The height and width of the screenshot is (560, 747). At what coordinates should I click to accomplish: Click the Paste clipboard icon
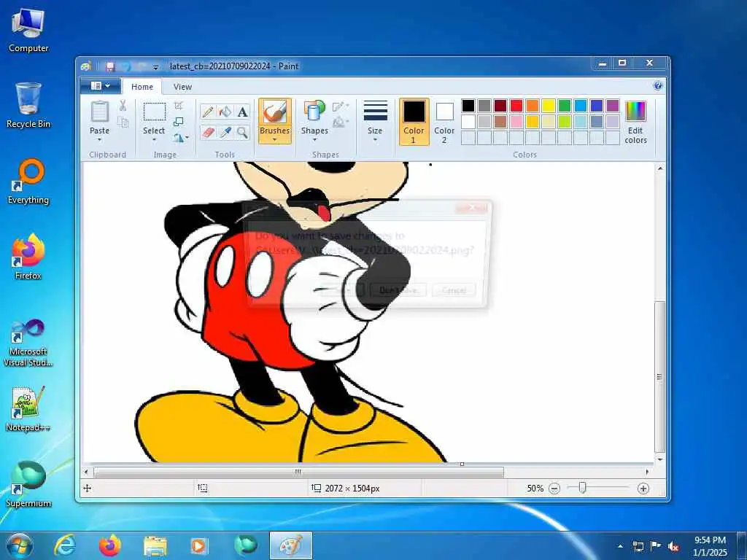click(99, 112)
